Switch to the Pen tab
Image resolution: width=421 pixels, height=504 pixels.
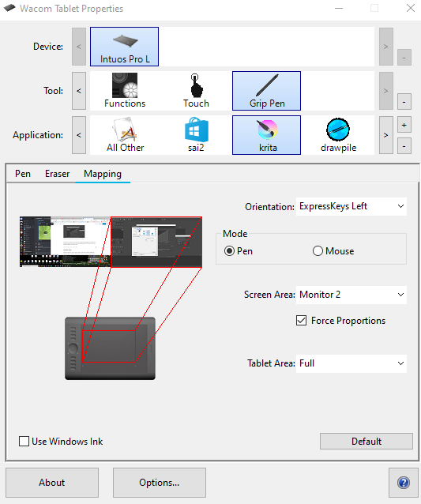(x=23, y=174)
